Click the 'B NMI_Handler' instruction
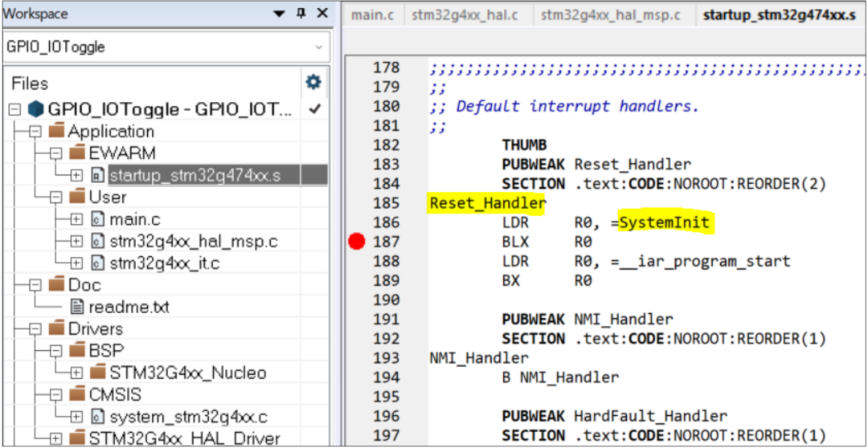Image resolution: width=868 pixels, height=448 pixels. point(560,377)
